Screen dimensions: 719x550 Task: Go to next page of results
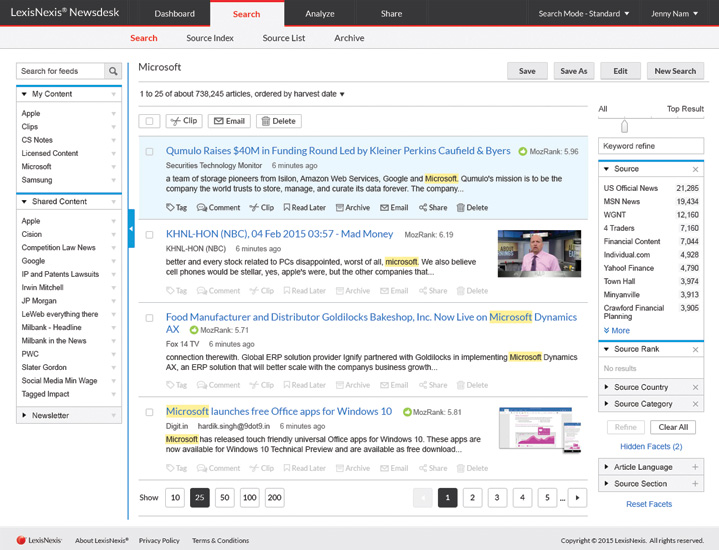(x=576, y=498)
